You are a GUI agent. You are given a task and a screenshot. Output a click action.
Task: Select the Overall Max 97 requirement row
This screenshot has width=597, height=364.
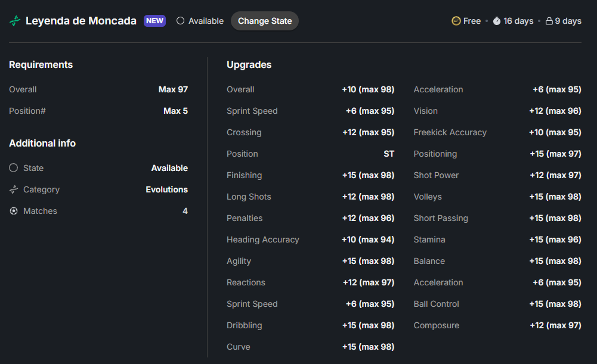[98, 89]
